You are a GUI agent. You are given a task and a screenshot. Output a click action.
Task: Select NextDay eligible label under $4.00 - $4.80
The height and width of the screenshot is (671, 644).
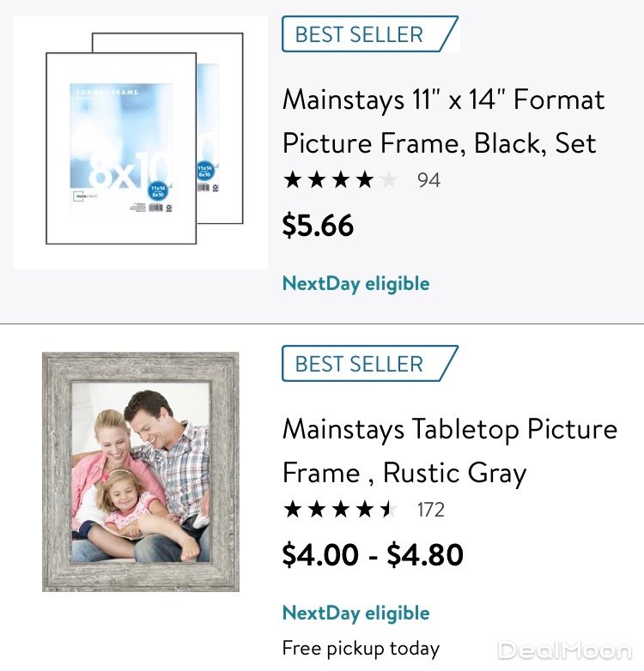[355, 613]
